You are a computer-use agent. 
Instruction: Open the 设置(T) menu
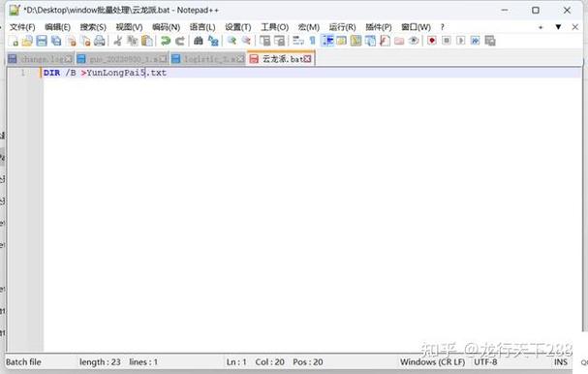[237, 27]
